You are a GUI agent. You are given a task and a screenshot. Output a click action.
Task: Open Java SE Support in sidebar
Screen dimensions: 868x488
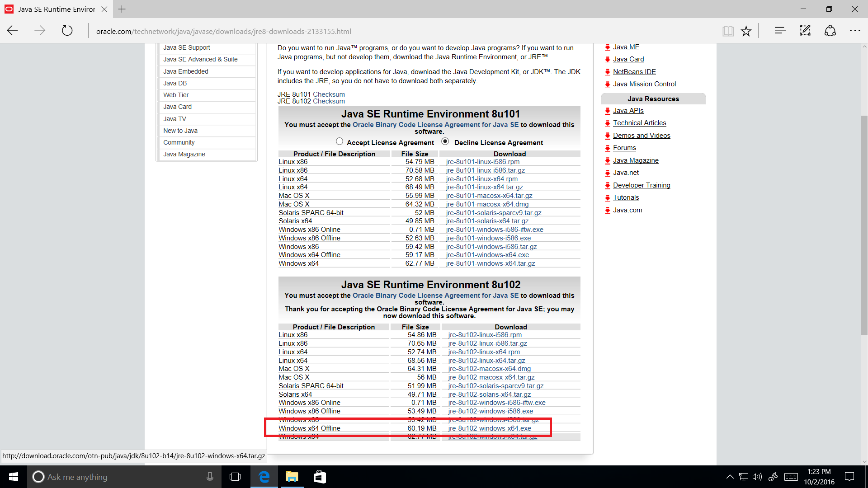click(x=186, y=47)
